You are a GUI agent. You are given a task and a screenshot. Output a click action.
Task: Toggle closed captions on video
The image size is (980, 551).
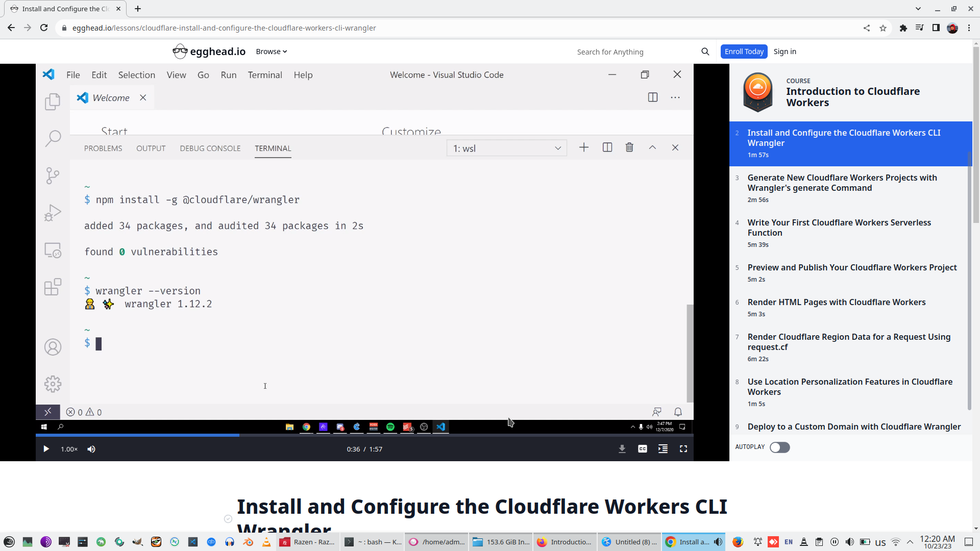coord(642,449)
